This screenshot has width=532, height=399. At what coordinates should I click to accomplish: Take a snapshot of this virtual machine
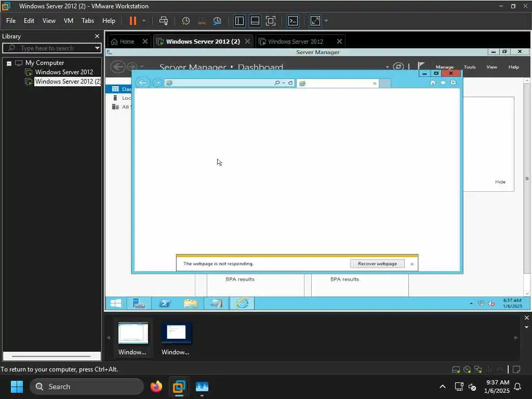185,21
